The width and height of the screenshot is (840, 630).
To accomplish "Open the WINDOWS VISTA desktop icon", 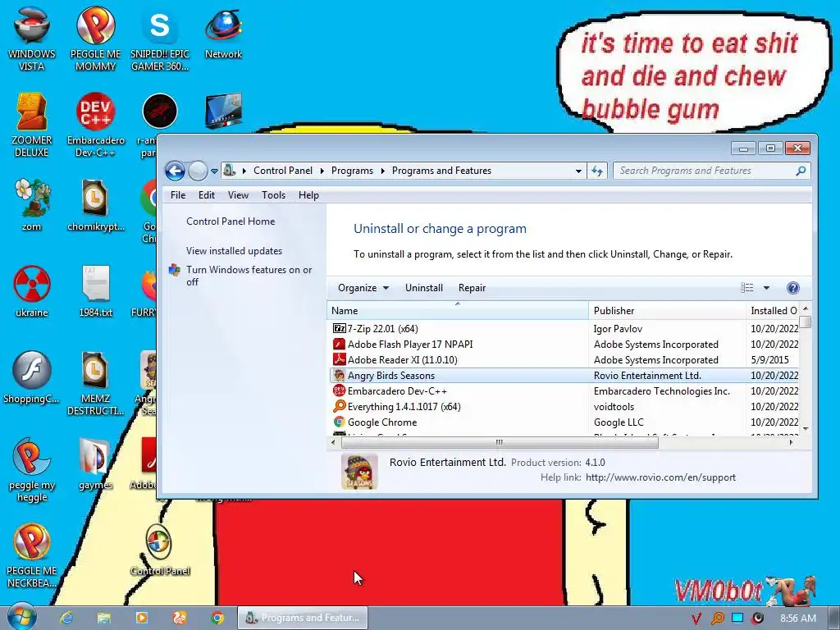I will click(32, 39).
